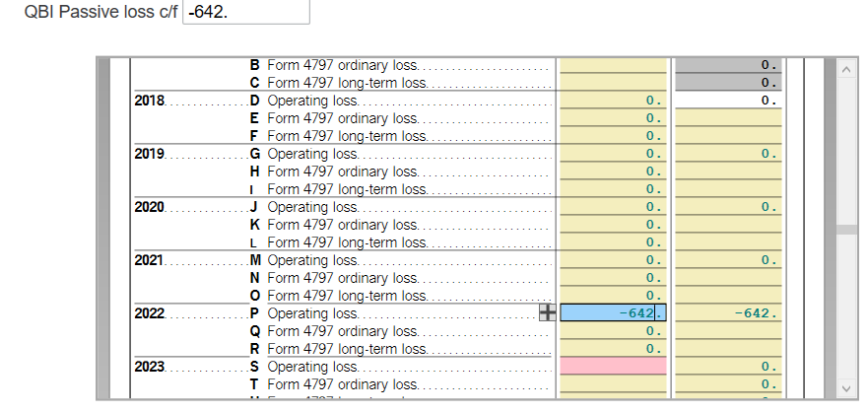Screen dimensions: 868x412
Task: Click line K Form 4797 ordinary loss field
Action: [613, 225]
